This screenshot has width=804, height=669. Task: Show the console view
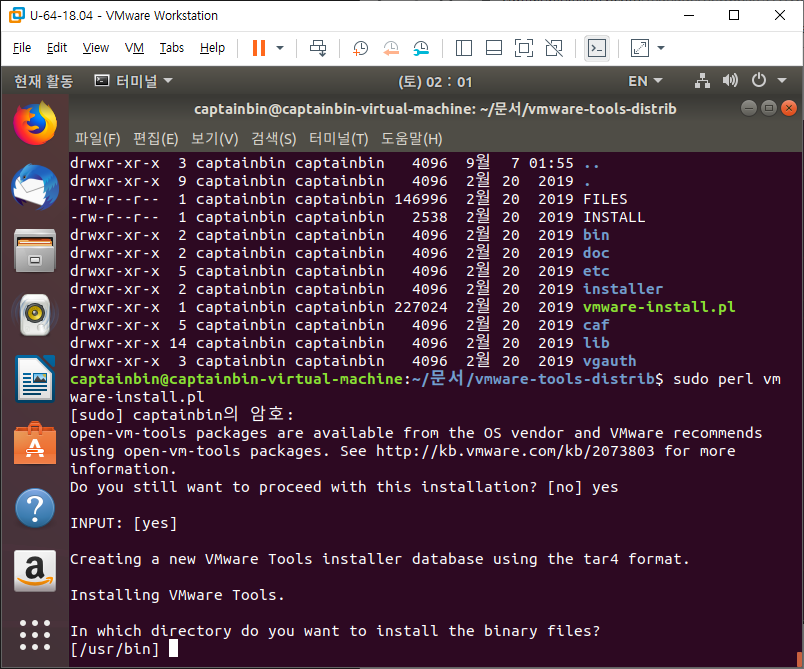click(597, 48)
